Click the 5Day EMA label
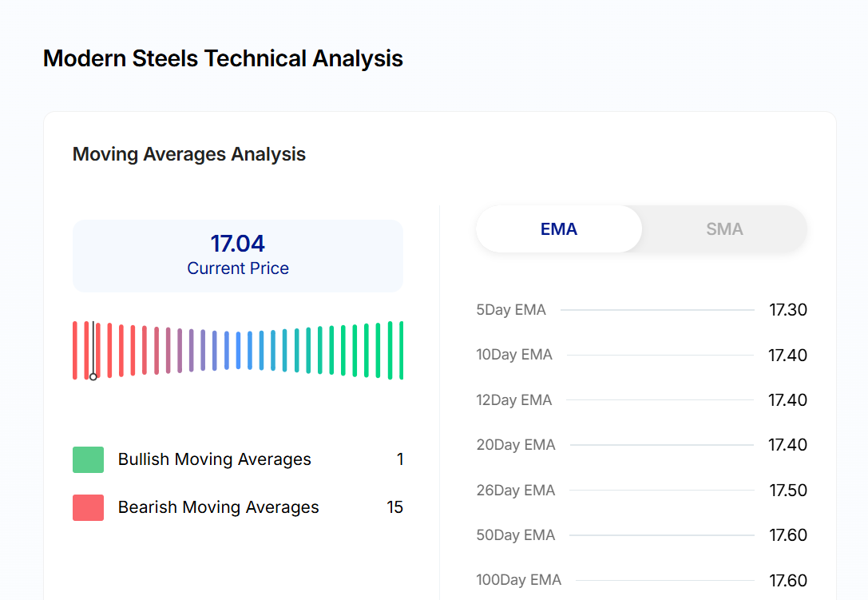Viewport: 868px width, 600px height. tap(511, 310)
